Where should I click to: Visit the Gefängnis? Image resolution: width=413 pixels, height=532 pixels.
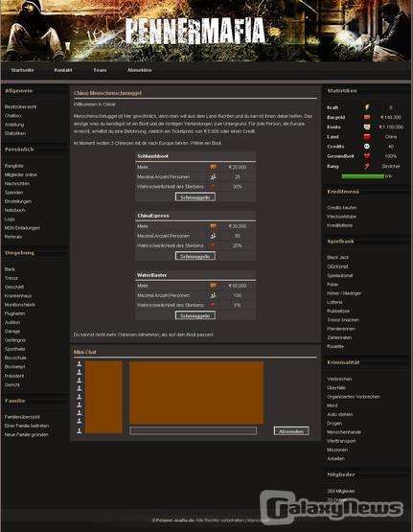[x=15, y=340]
